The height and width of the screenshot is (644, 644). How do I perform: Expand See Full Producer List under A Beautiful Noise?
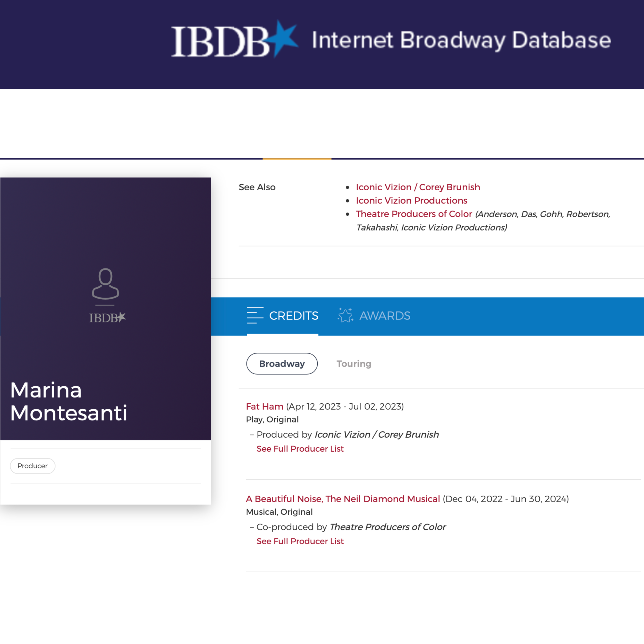[300, 541]
